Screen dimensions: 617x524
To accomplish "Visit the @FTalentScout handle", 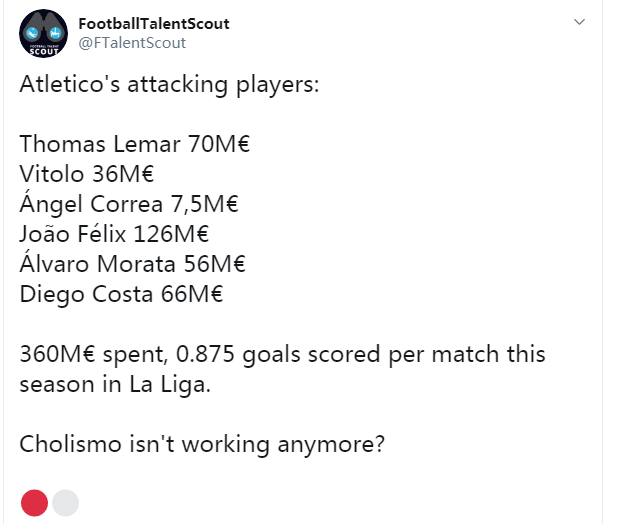I will click(x=132, y=43).
